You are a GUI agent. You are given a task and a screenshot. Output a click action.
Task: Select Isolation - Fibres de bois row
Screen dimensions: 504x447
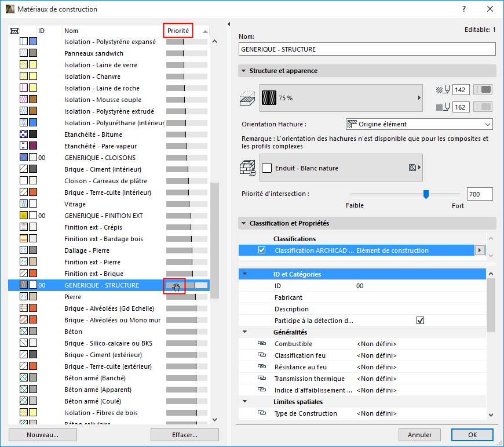coord(109,413)
